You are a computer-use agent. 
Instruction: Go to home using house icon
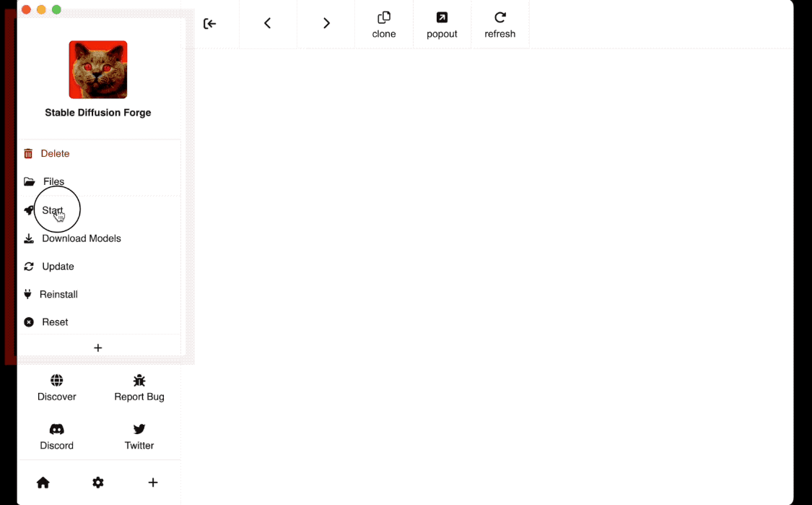(x=43, y=483)
